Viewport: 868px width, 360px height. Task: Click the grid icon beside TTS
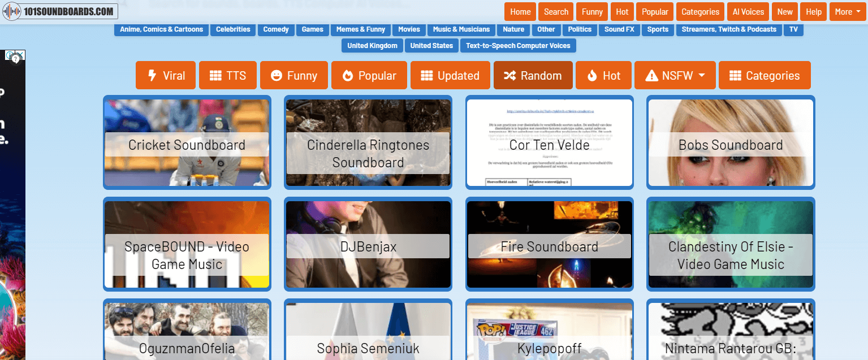pos(215,76)
